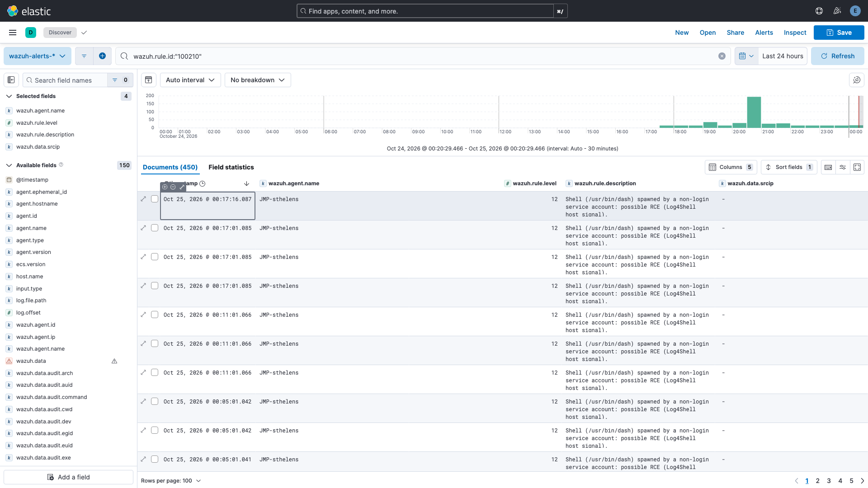Open the main navigation hamburger menu
Image resolution: width=868 pixels, height=488 pixels.
point(13,33)
